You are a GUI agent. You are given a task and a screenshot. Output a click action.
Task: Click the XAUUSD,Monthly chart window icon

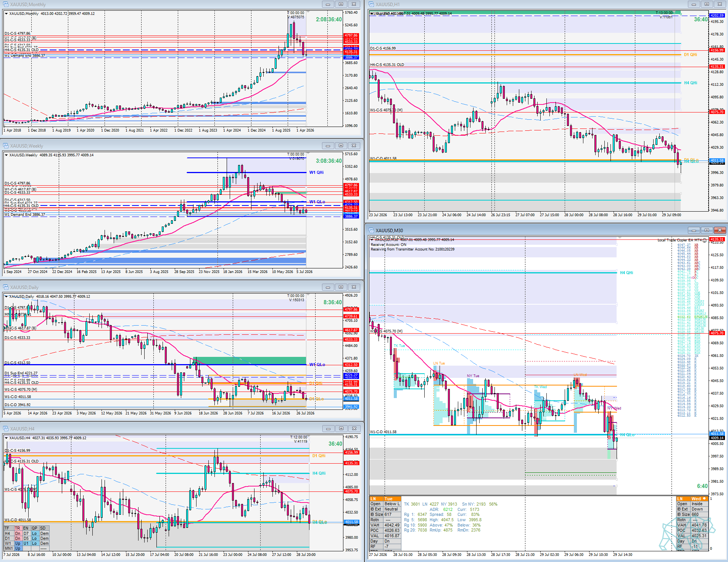point(6,4)
